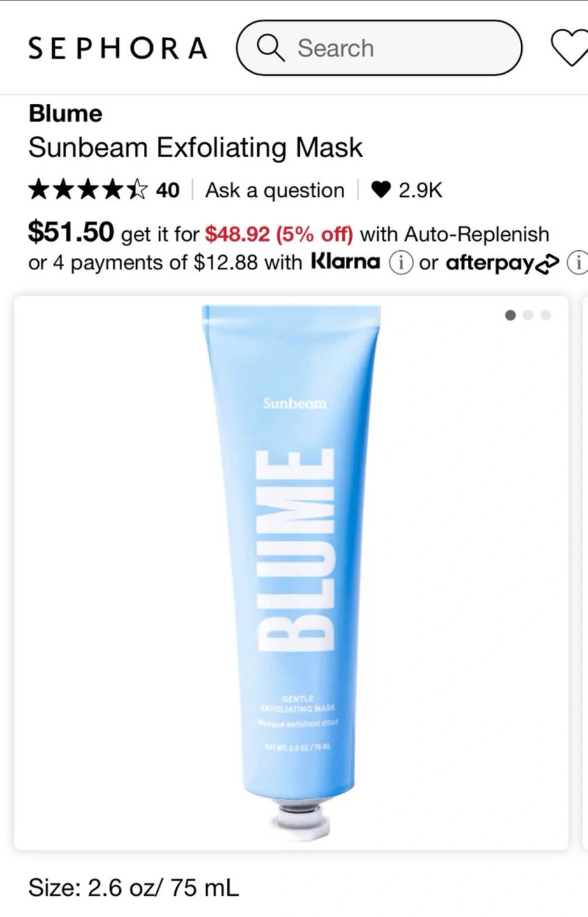Select the third carousel dot indicator
The image size is (588, 917).
pyautogui.click(x=545, y=315)
